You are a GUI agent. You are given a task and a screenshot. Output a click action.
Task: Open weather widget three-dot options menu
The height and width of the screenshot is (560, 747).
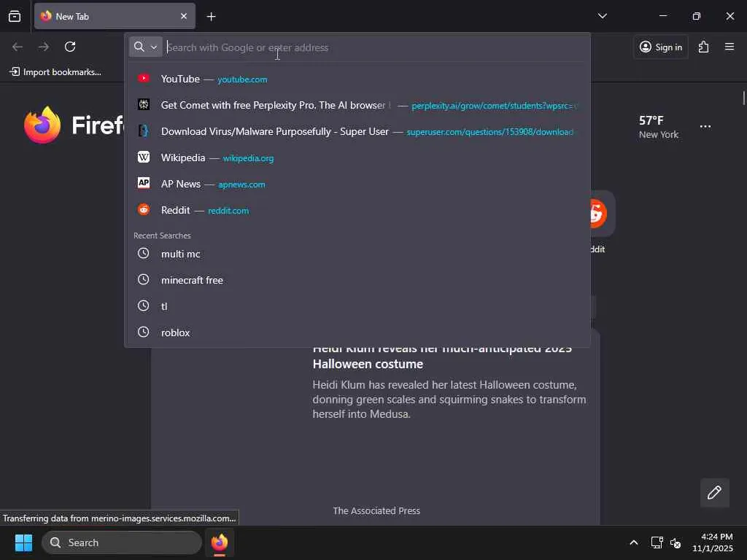(705, 127)
